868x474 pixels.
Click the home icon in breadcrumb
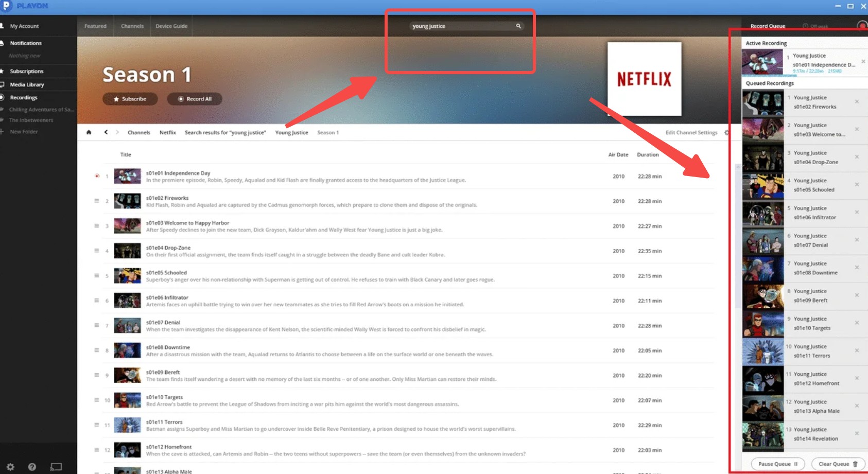pos(89,132)
